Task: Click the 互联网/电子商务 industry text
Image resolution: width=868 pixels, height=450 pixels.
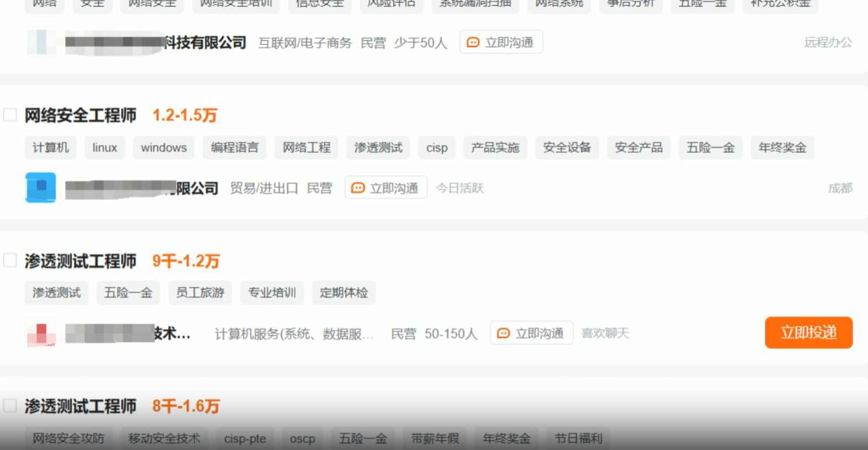Action: tap(305, 43)
